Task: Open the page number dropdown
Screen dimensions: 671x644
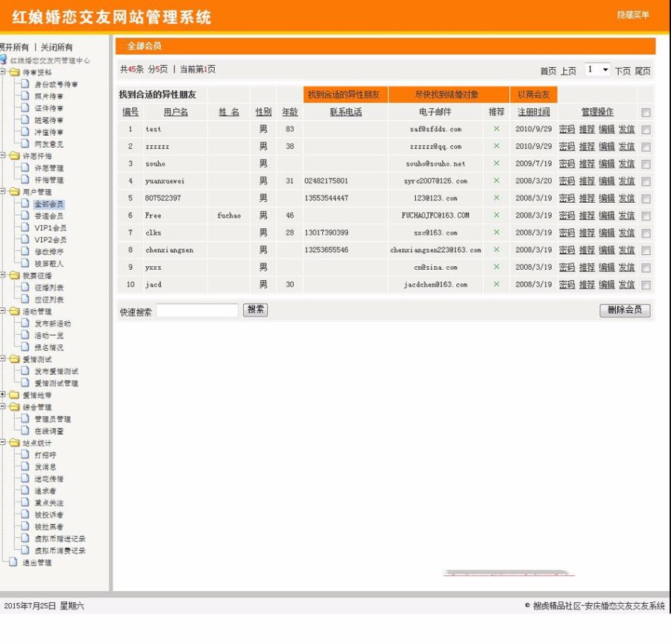Action: click(x=597, y=70)
